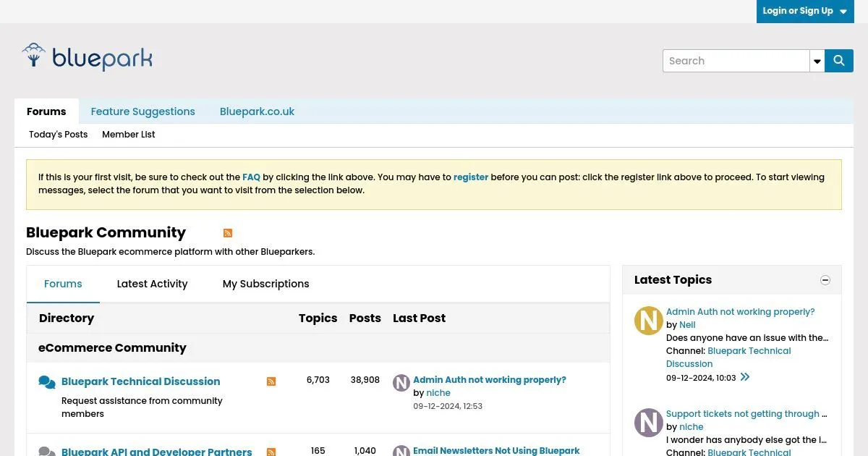868x456 pixels.
Task: Open the search options dropdown arrow
Action: (817, 61)
